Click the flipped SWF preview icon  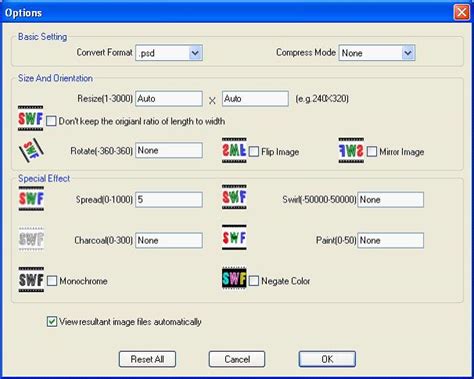point(234,150)
